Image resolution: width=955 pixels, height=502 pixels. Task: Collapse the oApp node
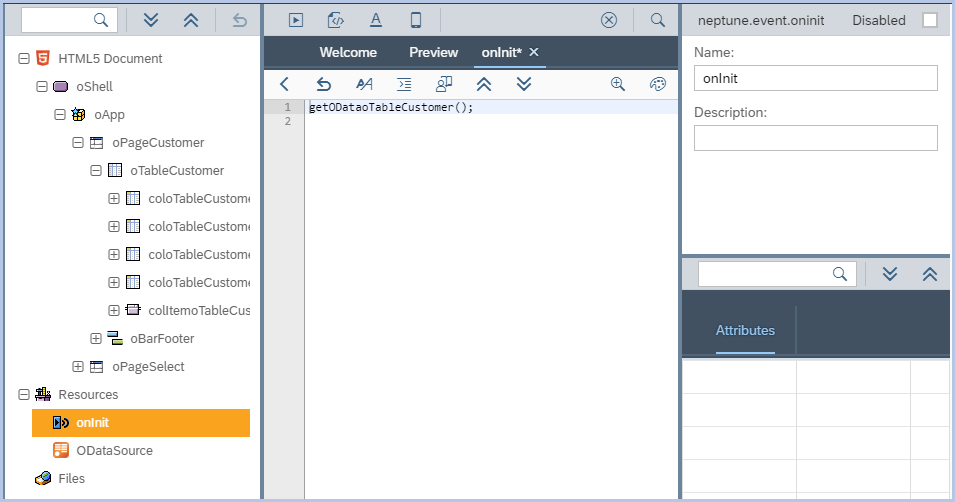(60, 115)
